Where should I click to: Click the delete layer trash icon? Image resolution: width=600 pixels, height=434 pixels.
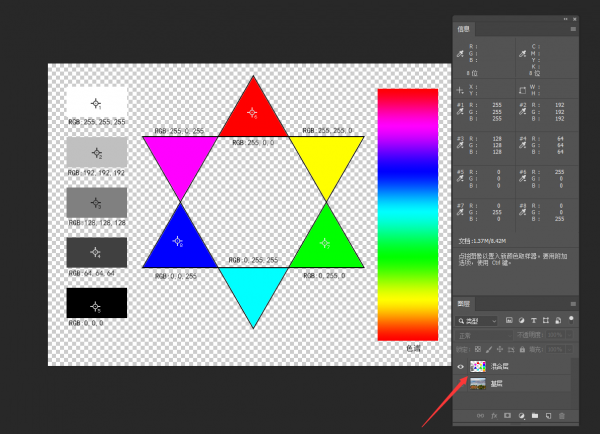point(562,414)
